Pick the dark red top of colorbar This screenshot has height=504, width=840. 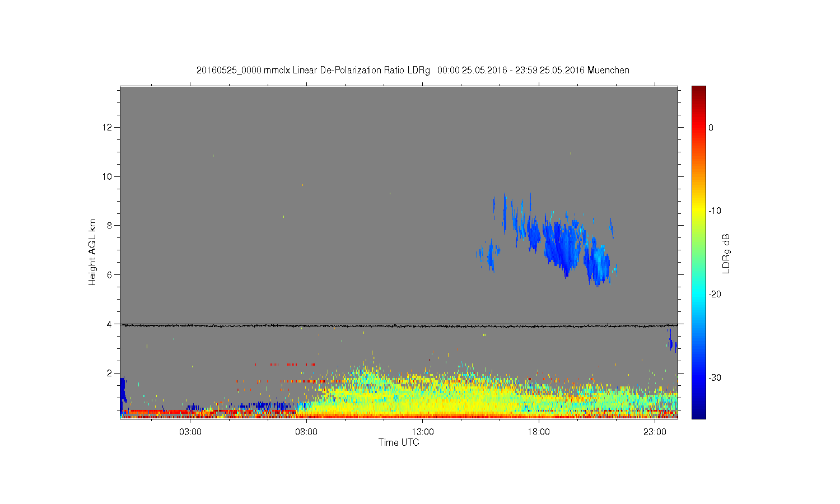(x=699, y=90)
